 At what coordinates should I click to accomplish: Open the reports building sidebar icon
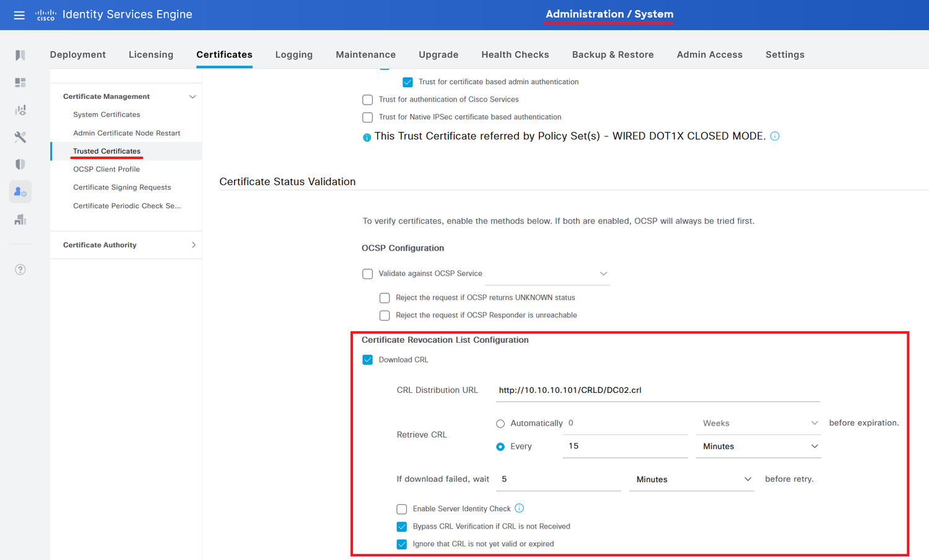coord(20,219)
